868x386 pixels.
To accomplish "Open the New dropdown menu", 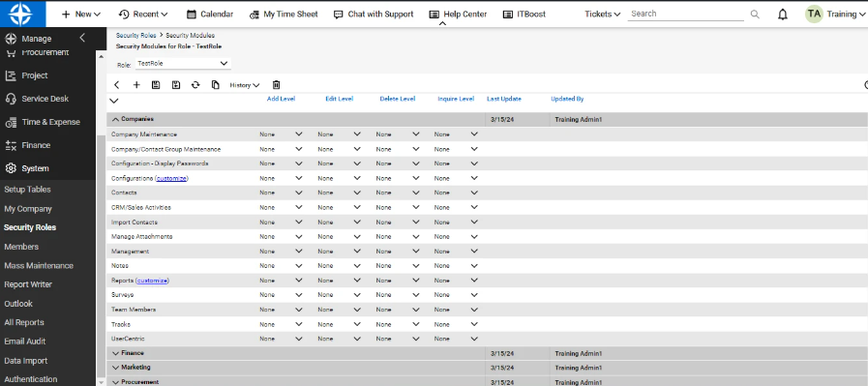I will tap(81, 15).
